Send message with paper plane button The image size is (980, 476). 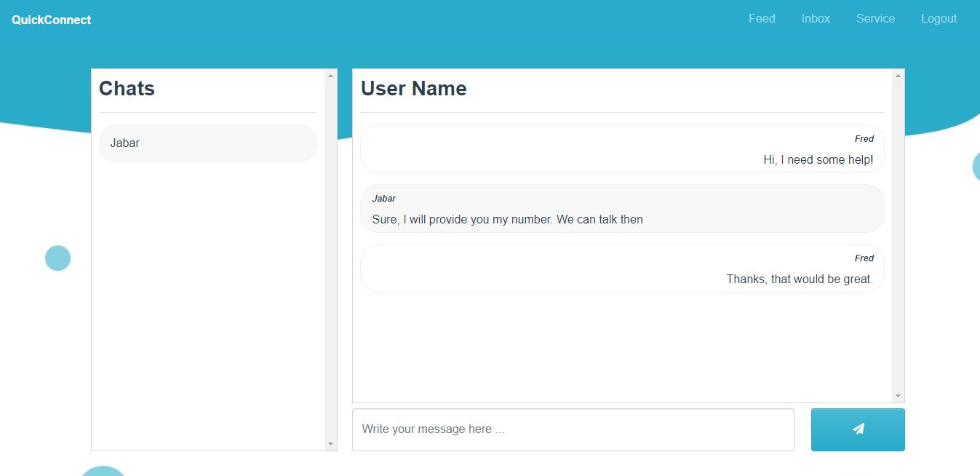tap(858, 429)
